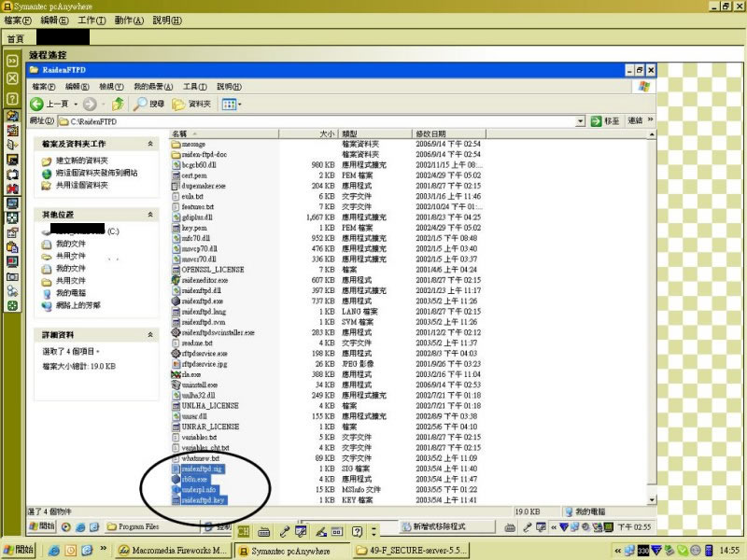Go up one folder level
The width and height of the screenshot is (747, 560).
(x=118, y=104)
